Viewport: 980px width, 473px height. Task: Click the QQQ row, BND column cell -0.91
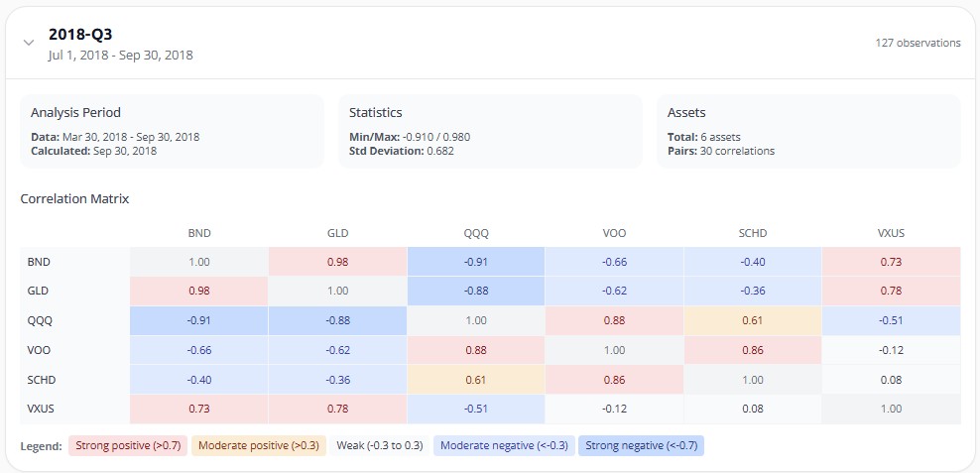coord(199,320)
